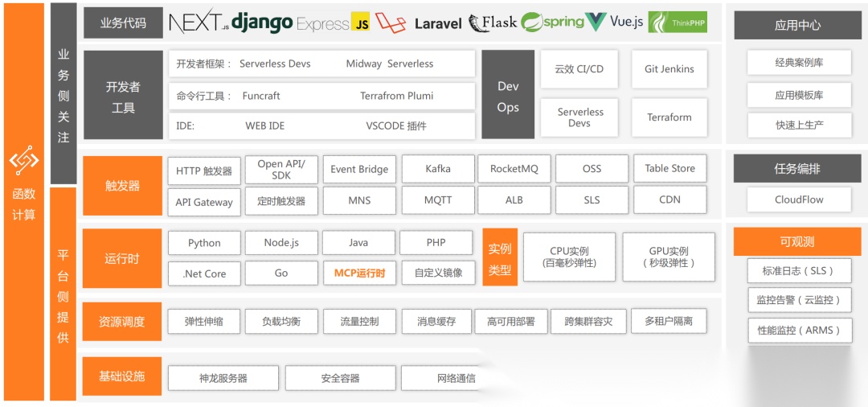The image size is (868, 407).
Task: Click the 跨集群容灾 box
Action: pos(588,321)
